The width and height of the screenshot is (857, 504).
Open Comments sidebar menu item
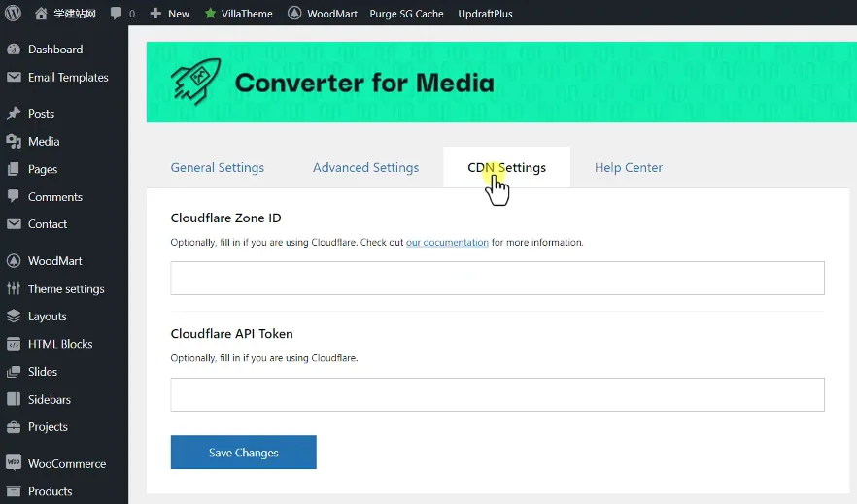55,197
